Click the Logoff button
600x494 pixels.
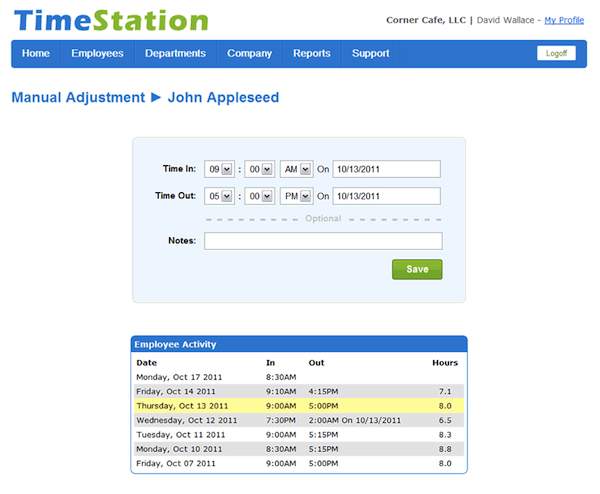[556, 54]
